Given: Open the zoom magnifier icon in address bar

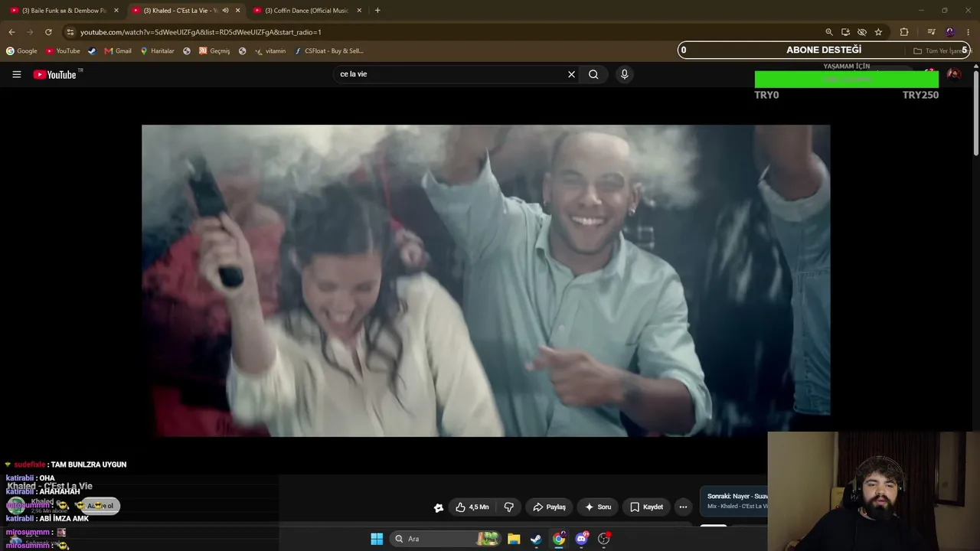Looking at the screenshot, I should click(828, 32).
